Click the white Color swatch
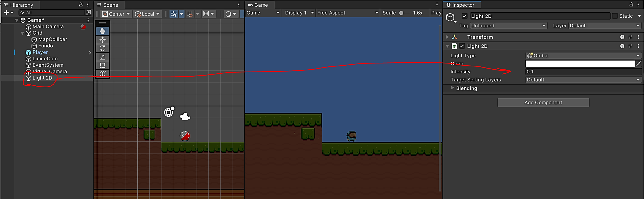 click(580, 64)
